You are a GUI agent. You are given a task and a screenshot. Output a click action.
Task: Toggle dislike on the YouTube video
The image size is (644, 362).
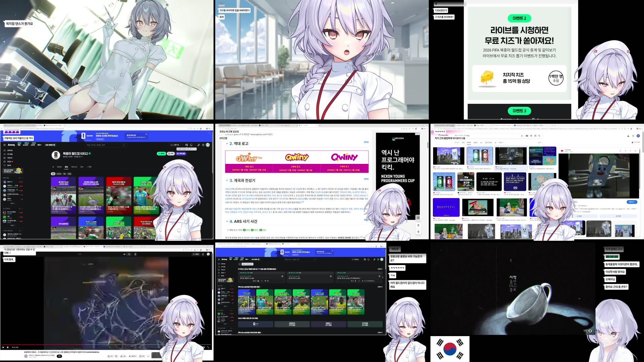pyautogui.click(x=116, y=356)
